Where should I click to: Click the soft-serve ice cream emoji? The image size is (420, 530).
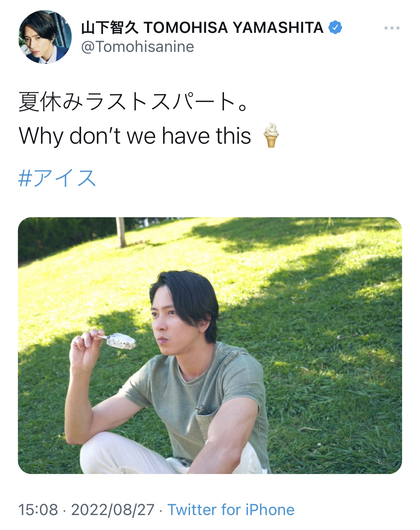click(271, 135)
